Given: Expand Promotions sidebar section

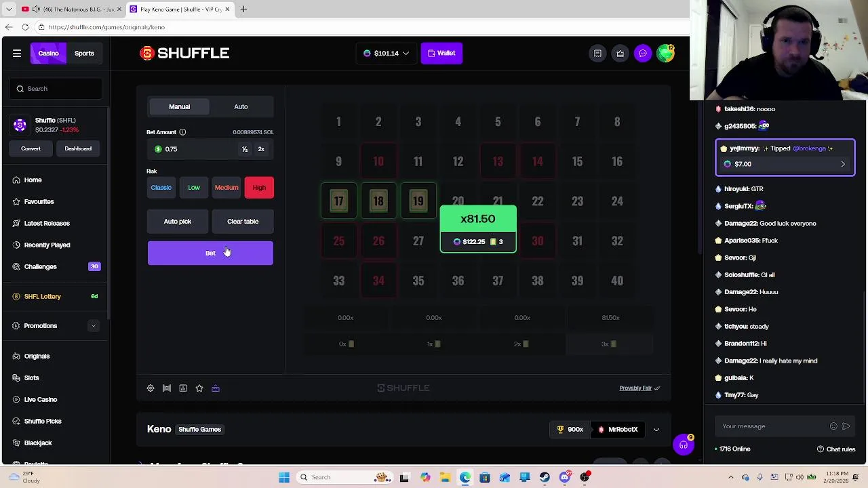Looking at the screenshot, I should [x=94, y=326].
